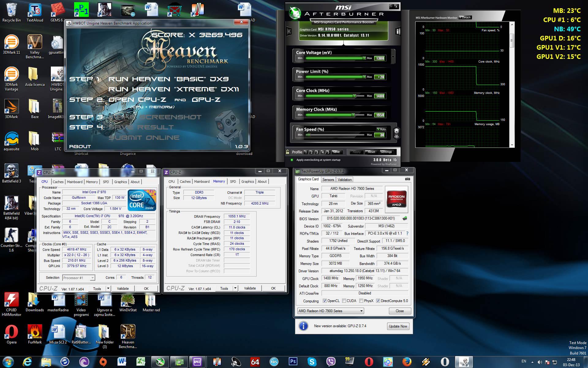588x368 pixels.
Task: Open the WinDirStat desktop icon
Action: 128,302
